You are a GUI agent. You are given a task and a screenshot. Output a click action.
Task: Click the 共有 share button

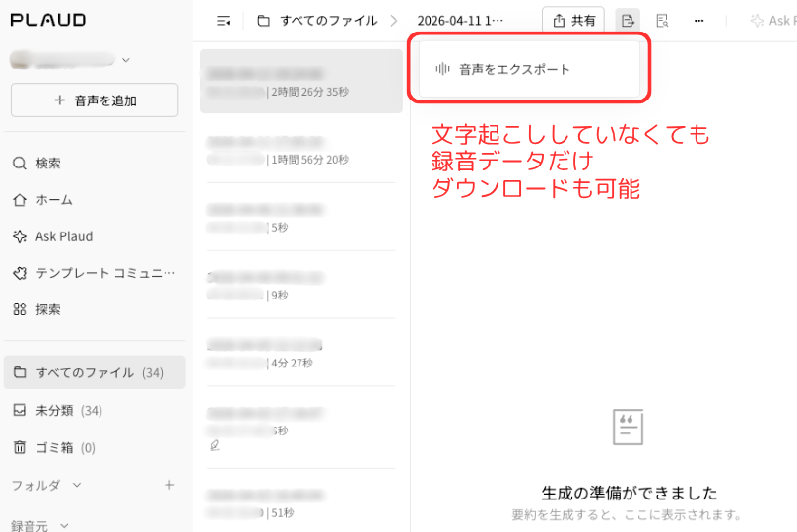pos(572,21)
